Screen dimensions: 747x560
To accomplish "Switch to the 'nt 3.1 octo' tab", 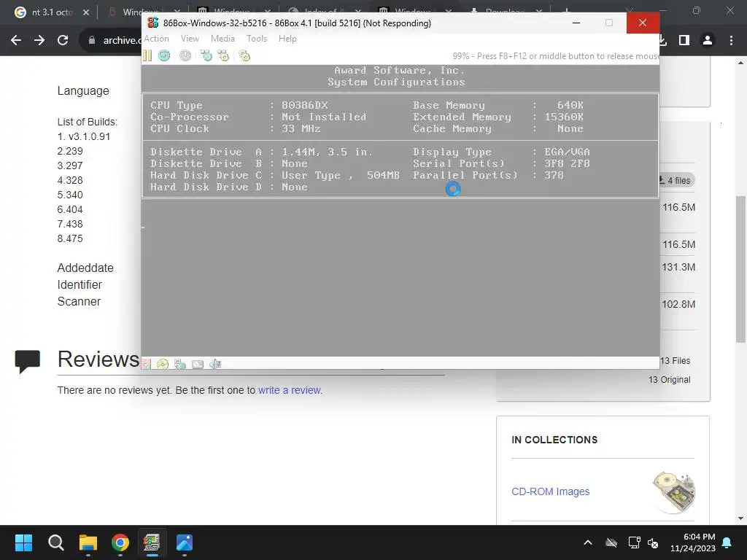I will tap(52, 12).
